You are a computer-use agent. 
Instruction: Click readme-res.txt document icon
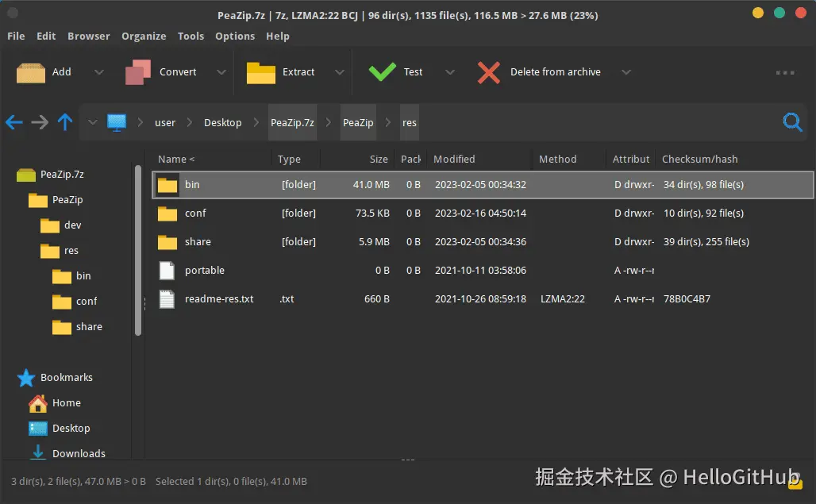(x=167, y=299)
